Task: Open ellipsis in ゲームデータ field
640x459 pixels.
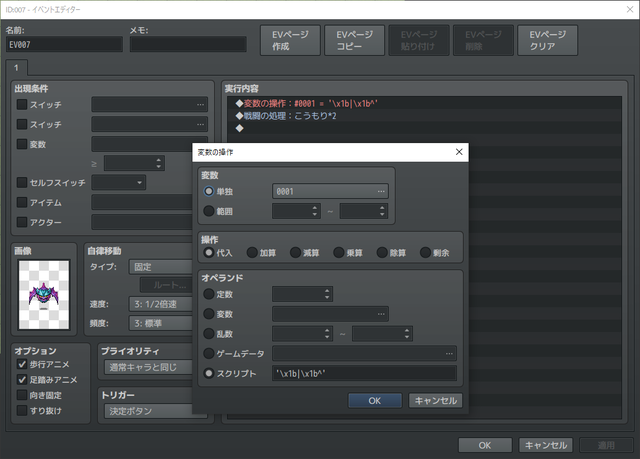Action: 449,353
